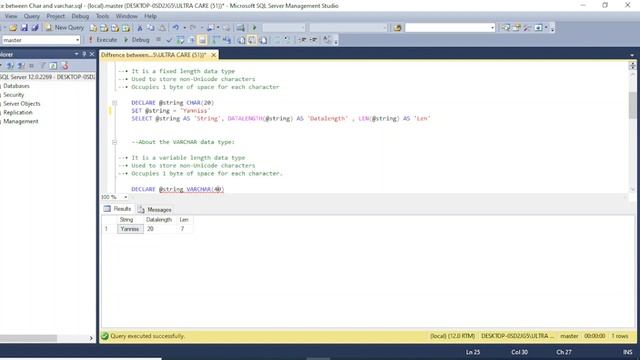
Task: Click the Object Explorer stop icon
Action: (31, 66)
